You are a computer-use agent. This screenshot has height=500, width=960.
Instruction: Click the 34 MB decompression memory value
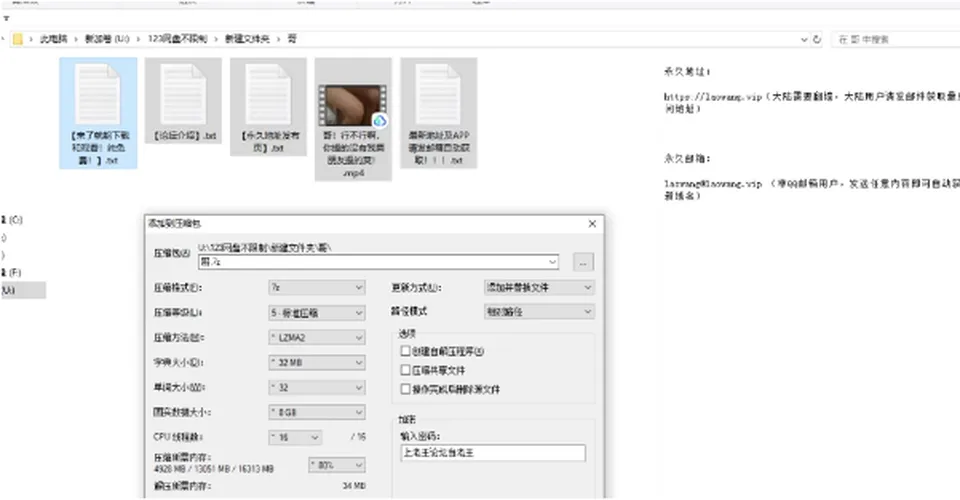click(354, 486)
